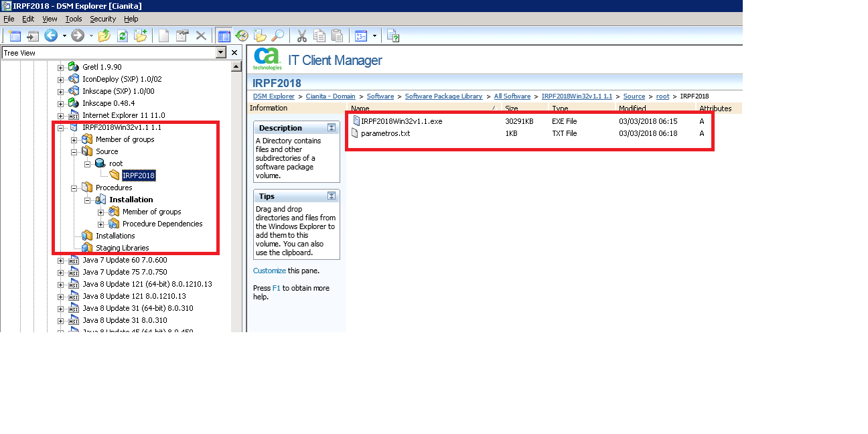Open the File menu
Screen dimensions: 868x434
(x=9, y=19)
